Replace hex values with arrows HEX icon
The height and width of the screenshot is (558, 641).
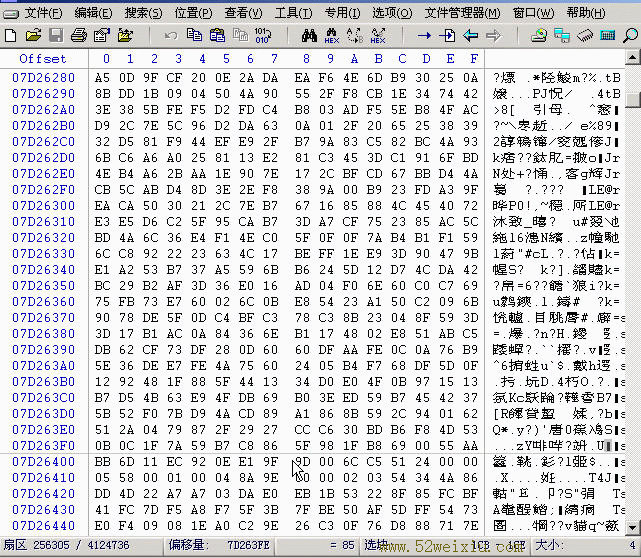coord(378,36)
